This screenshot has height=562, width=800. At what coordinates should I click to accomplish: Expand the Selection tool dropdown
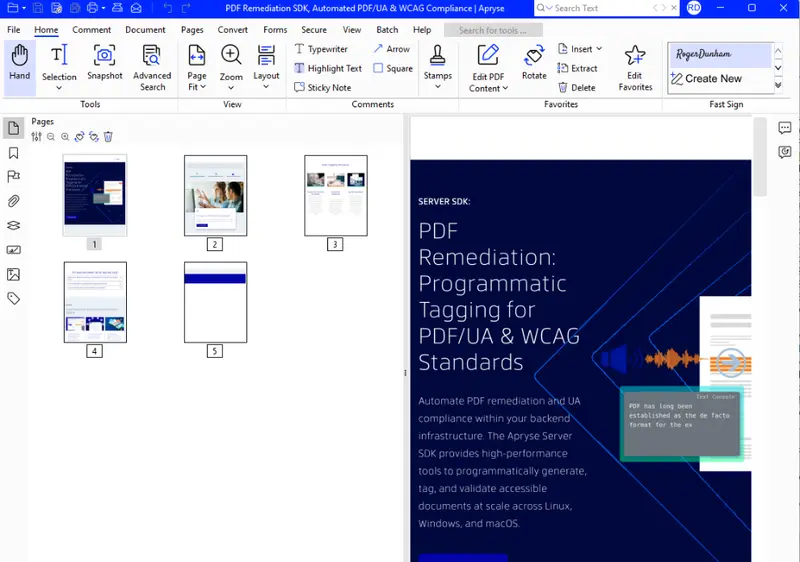(x=59, y=88)
